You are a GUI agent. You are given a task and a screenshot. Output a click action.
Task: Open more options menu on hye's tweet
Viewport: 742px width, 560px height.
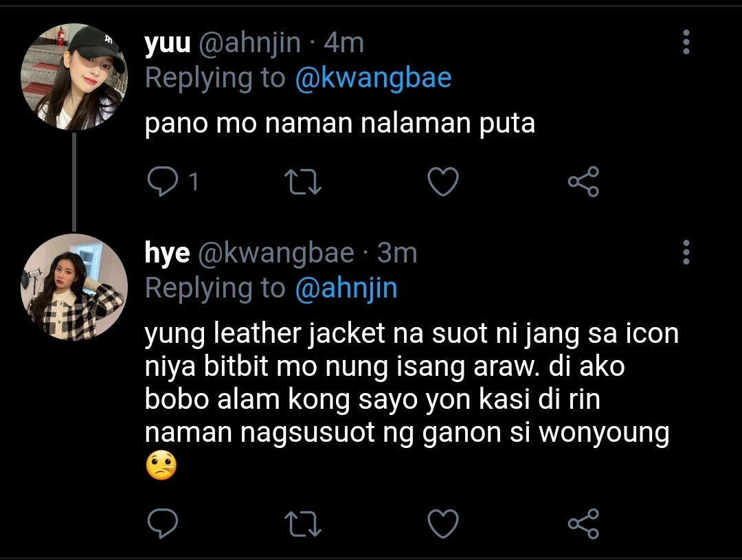click(x=686, y=252)
